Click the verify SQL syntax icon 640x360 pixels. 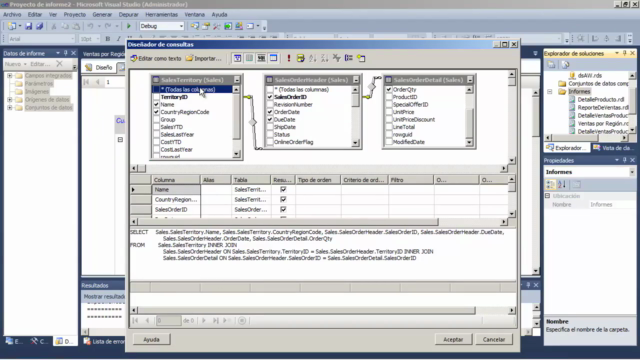[x=300, y=58]
